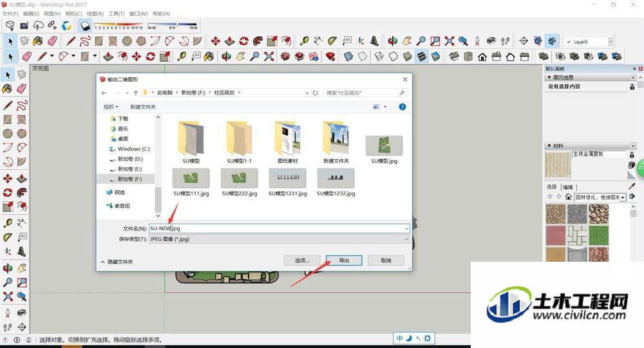Click the Protractor tool in the left vertical toolbar
Screen dimensions: 644x348
pyautogui.click(x=7, y=237)
